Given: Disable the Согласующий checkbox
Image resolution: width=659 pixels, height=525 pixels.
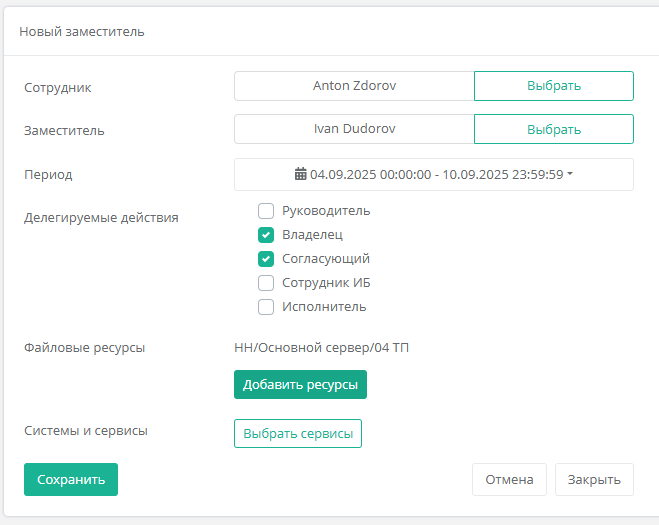Looking at the screenshot, I should click(x=266, y=259).
